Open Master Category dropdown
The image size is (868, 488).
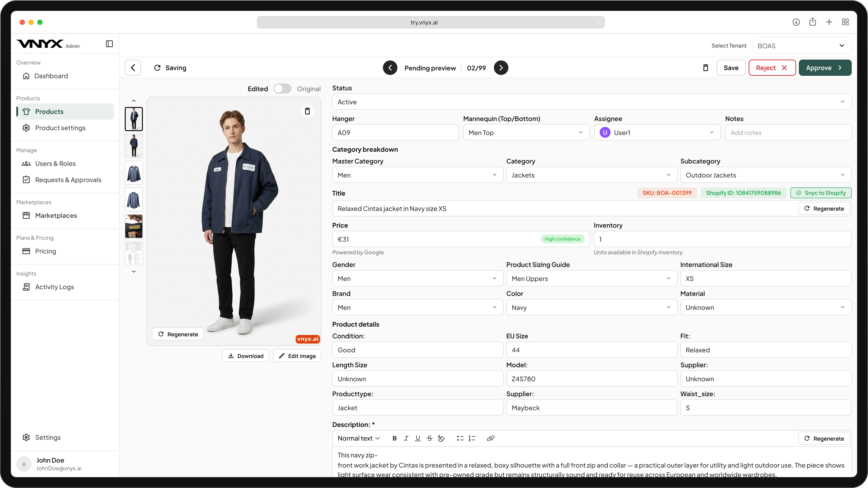(x=418, y=175)
